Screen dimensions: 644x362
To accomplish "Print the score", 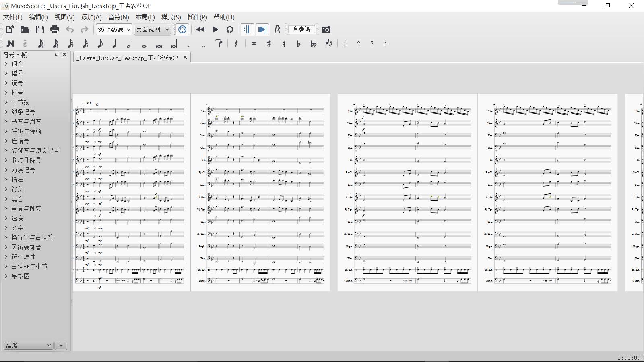I will click(55, 29).
